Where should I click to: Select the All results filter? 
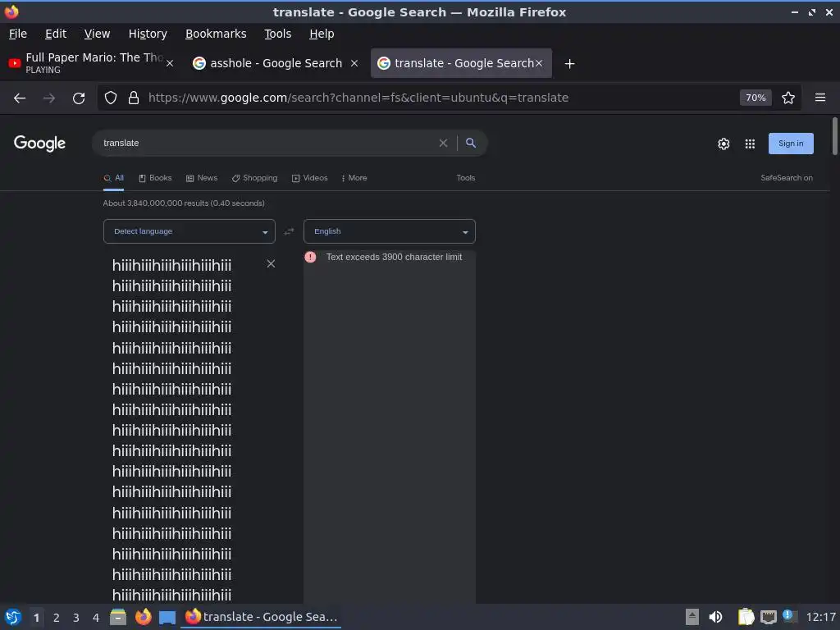[113, 178]
